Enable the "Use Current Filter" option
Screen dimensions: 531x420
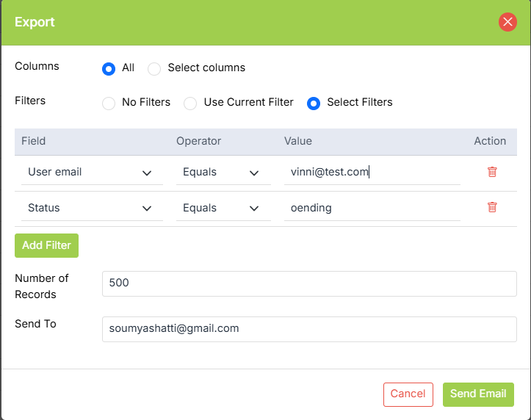point(190,103)
